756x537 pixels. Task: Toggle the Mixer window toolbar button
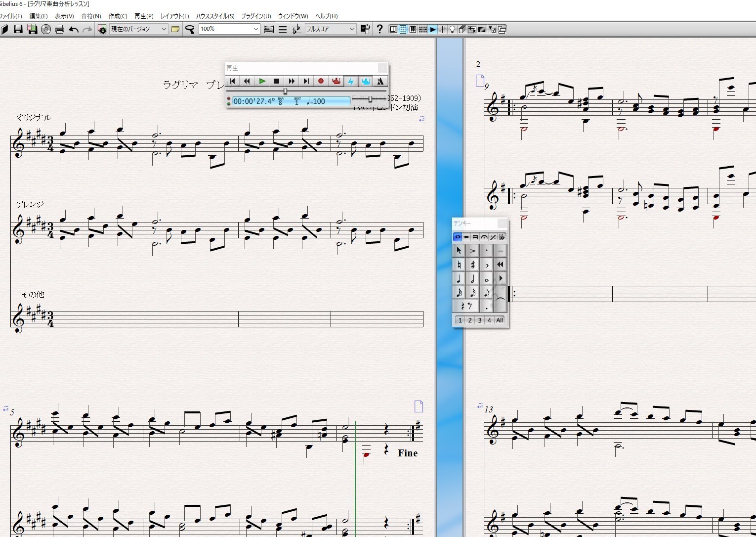tap(443, 29)
